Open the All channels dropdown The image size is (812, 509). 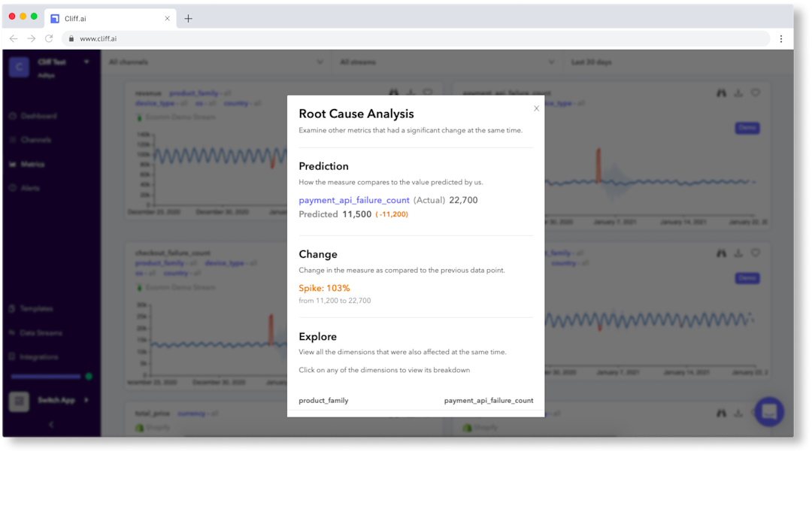[x=216, y=62]
